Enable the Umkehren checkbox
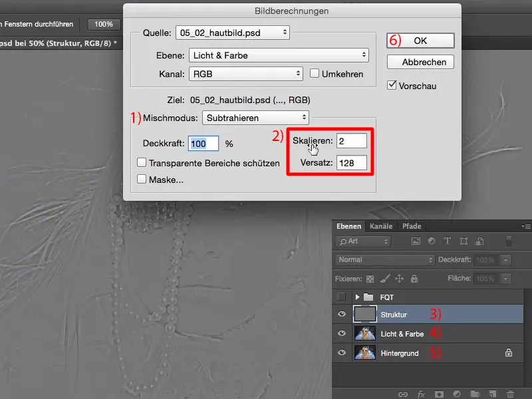This screenshot has width=532, height=399. pyautogui.click(x=315, y=73)
